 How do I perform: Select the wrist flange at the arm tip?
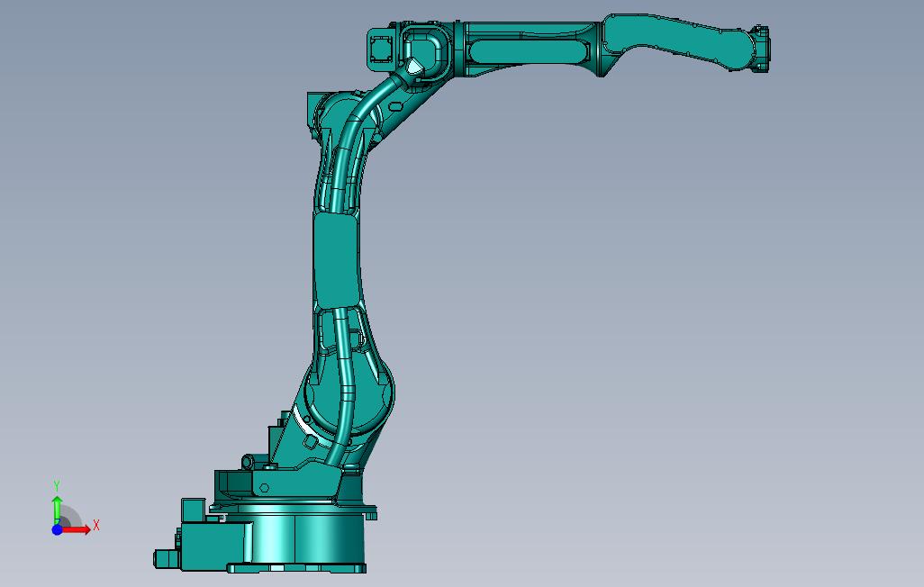tap(762, 49)
